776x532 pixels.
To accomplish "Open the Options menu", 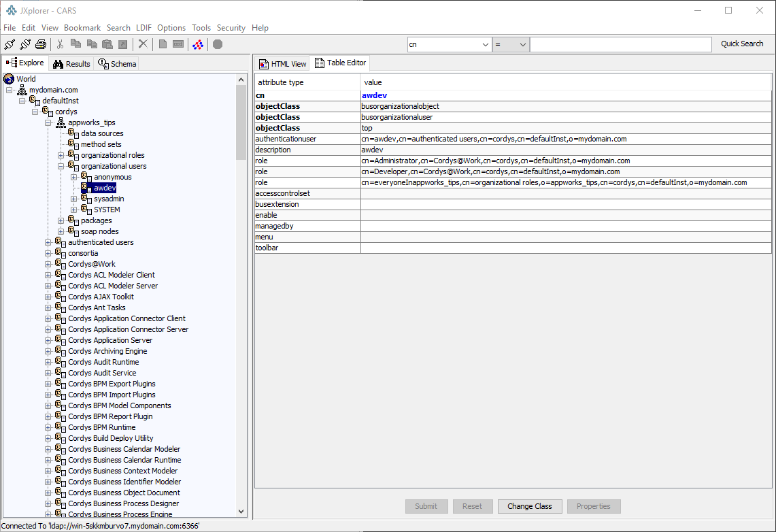I will tap(171, 28).
